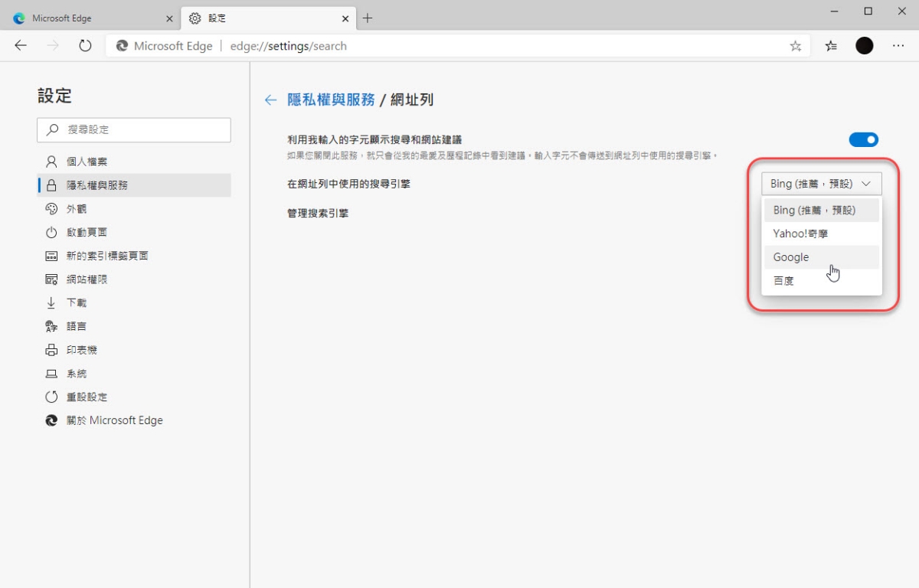Screen dimensions: 919x588
Task: Open 語言 settings section
Action: (134, 326)
